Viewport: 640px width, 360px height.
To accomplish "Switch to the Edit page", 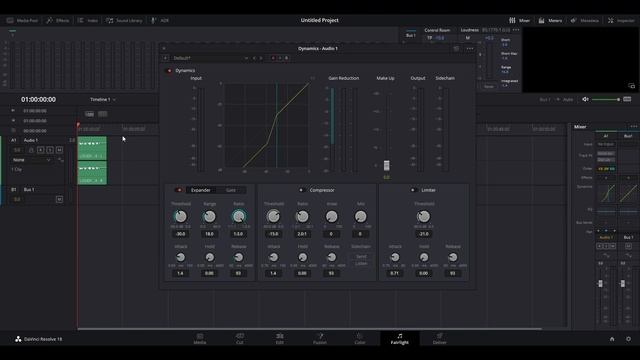I will click(x=280, y=338).
